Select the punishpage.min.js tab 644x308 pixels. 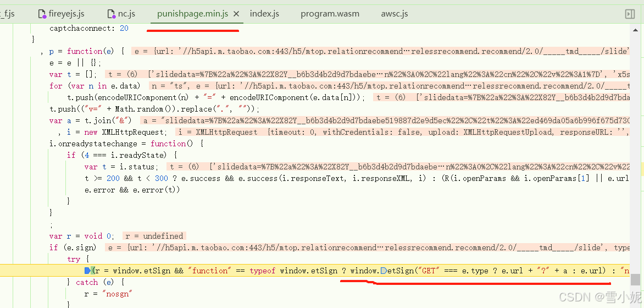tap(192, 14)
